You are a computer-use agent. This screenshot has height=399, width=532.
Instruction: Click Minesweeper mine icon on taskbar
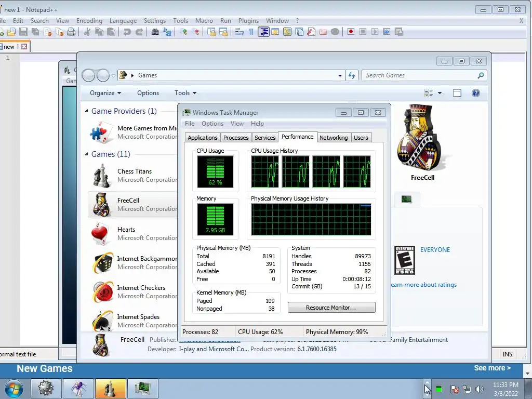[46, 388]
